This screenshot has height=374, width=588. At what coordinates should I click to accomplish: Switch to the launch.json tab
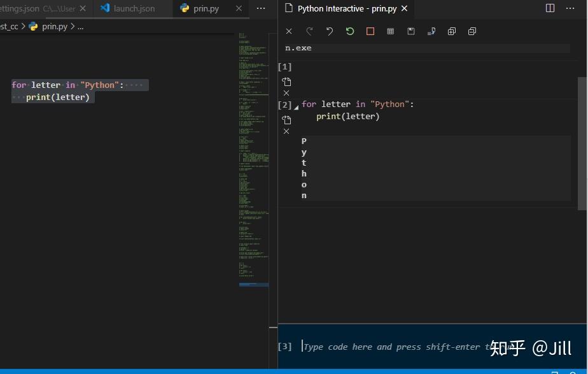(134, 8)
